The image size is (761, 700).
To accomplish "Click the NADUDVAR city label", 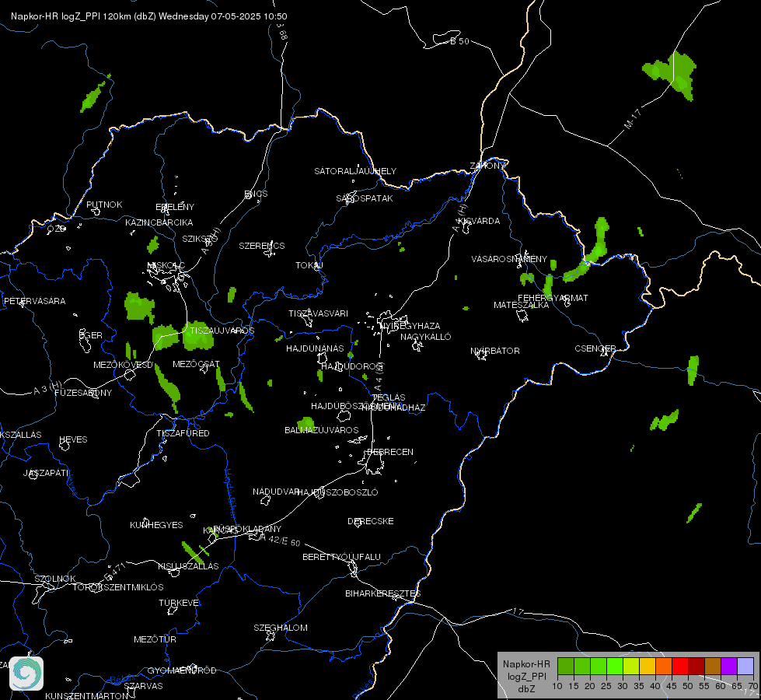I will tap(276, 492).
